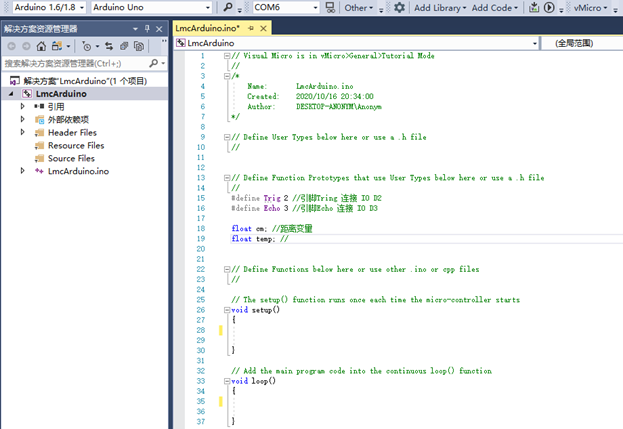
Task: Click '#define Trig 2' on line 15
Action: pyautogui.click(x=260, y=198)
